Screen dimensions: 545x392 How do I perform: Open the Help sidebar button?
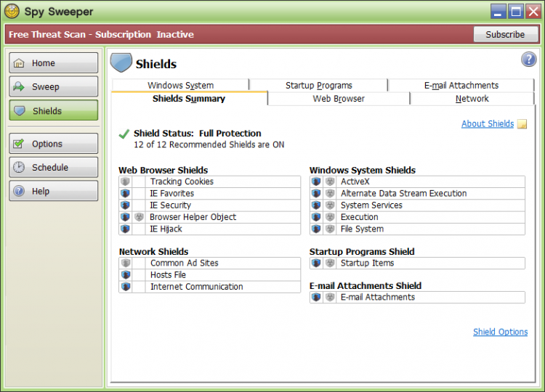(x=54, y=191)
